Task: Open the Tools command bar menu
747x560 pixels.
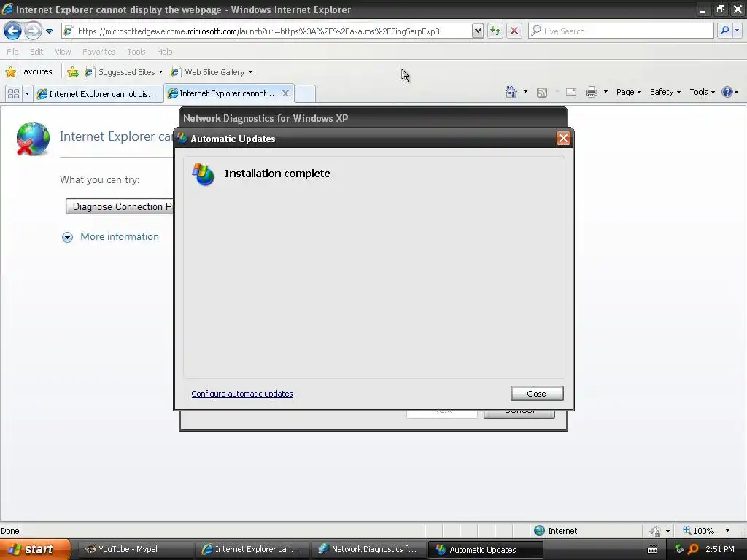Action: point(703,92)
